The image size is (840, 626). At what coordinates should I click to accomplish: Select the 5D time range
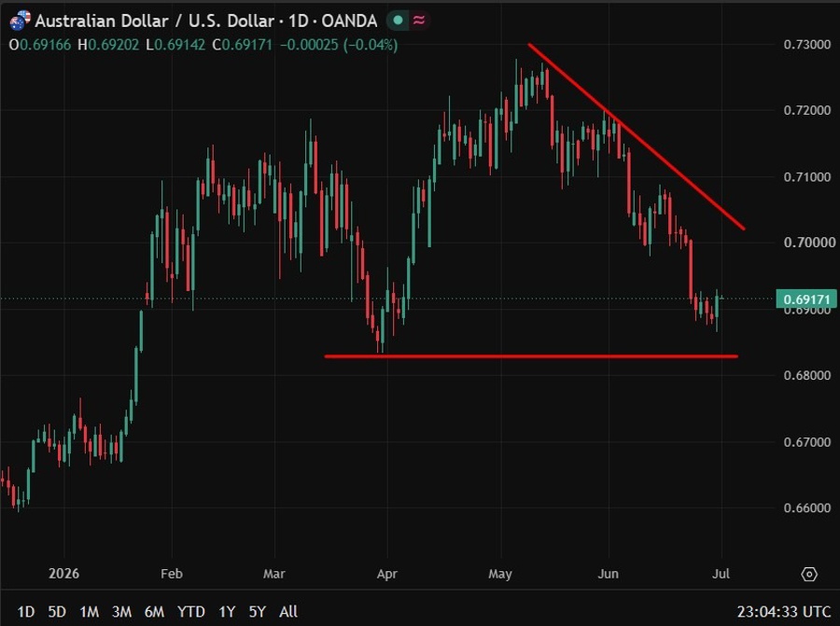click(x=57, y=612)
